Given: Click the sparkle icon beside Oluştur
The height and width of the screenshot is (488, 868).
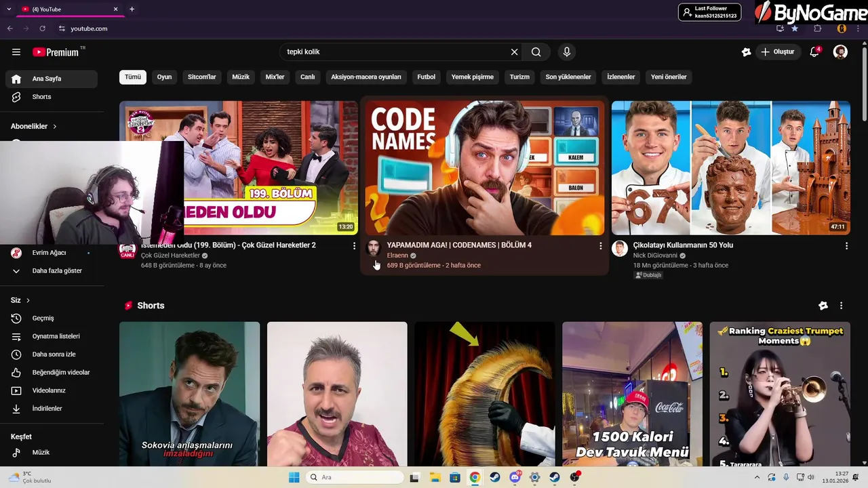Looking at the screenshot, I should point(746,52).
